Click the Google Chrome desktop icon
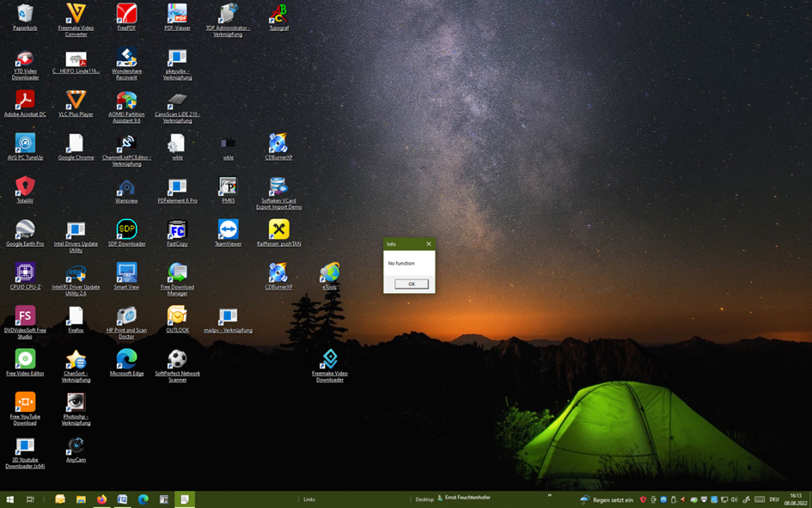 coord(76,146)
